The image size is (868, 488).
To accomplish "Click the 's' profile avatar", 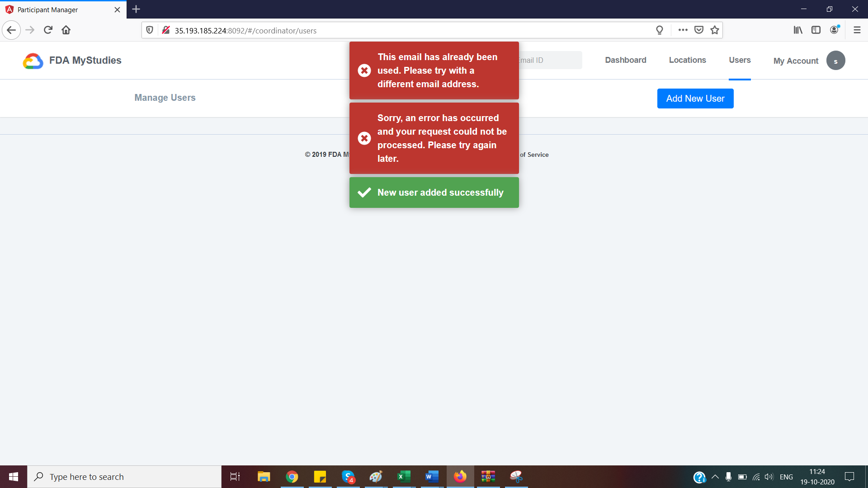I will click(835, 60).
